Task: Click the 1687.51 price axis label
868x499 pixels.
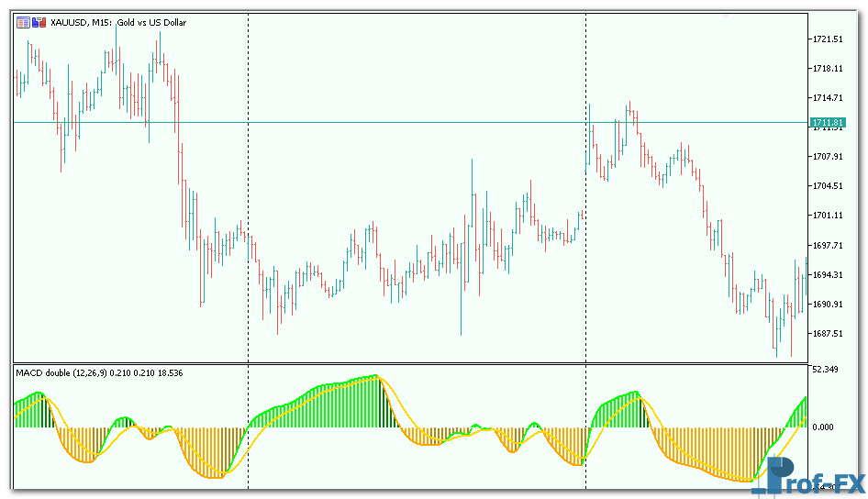Action: 827,333
